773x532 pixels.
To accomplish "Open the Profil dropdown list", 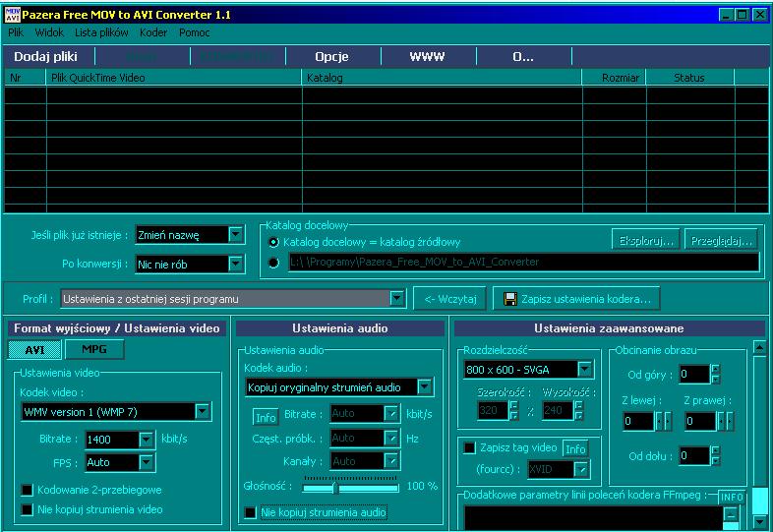I will pyautogui.click(x=397, y=299).
